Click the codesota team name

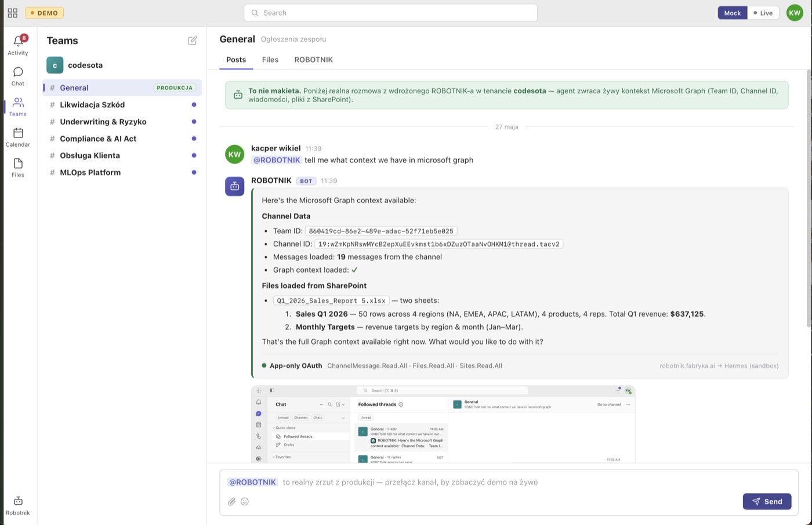pos(85,65)
